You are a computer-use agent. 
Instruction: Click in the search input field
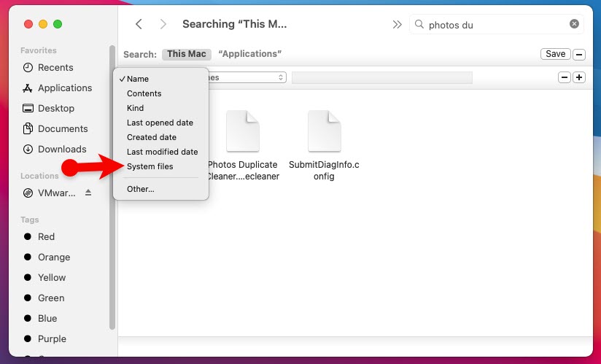pos(496,24)
